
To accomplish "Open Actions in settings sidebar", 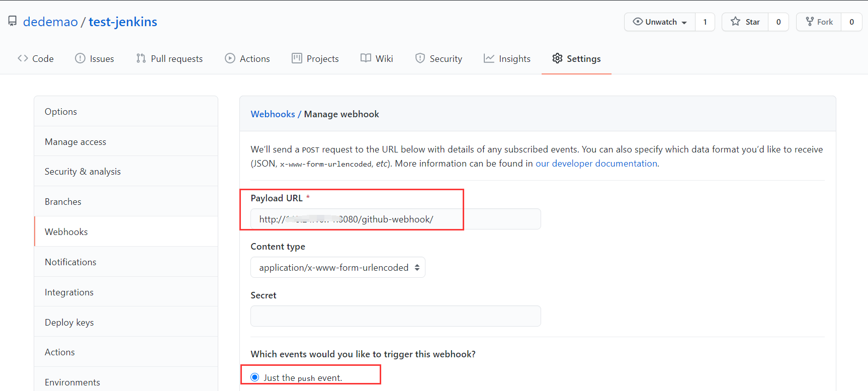I will 126,352.
